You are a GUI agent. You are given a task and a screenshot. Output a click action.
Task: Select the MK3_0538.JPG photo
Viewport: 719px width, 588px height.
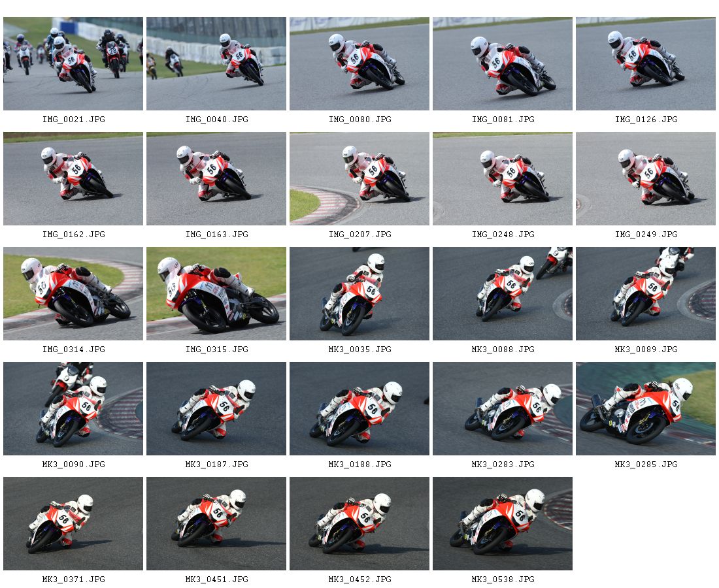point(503,524)
